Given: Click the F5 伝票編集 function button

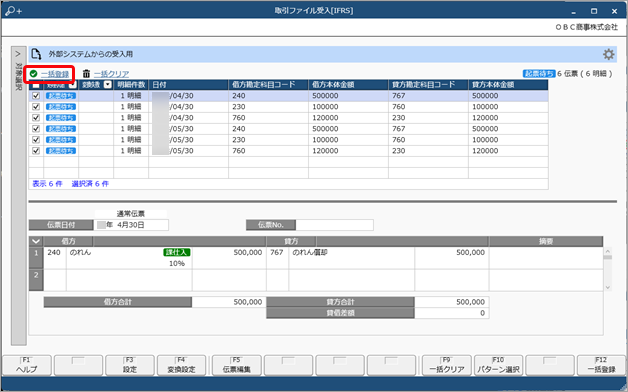Looking at the screenshot, I should coord(237,365).
